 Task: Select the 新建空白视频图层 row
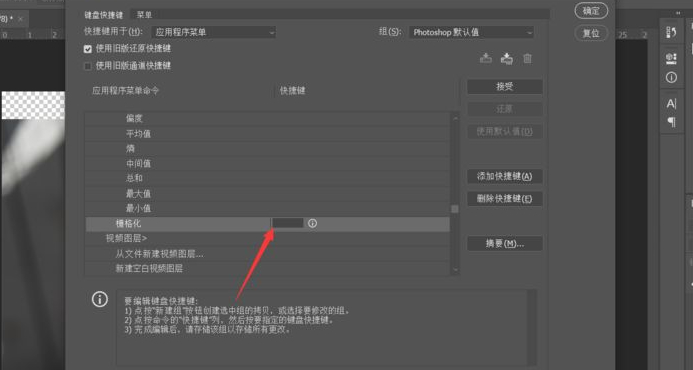(267, 268)
